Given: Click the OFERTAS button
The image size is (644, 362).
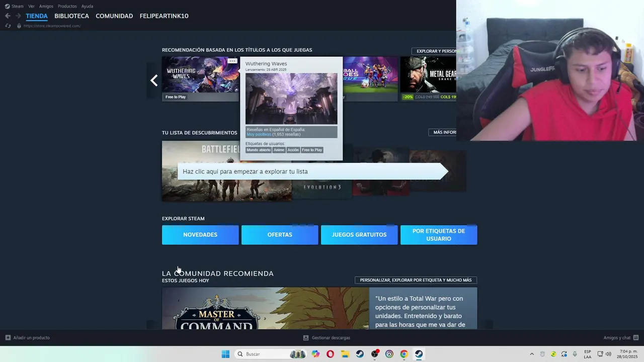Looking at the screenshot, I should tap(280, 235).
